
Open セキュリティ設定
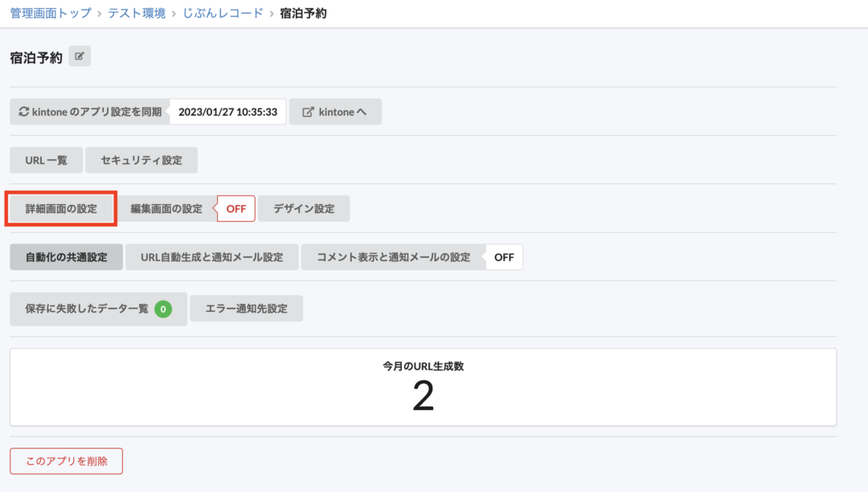click(142, 159)
